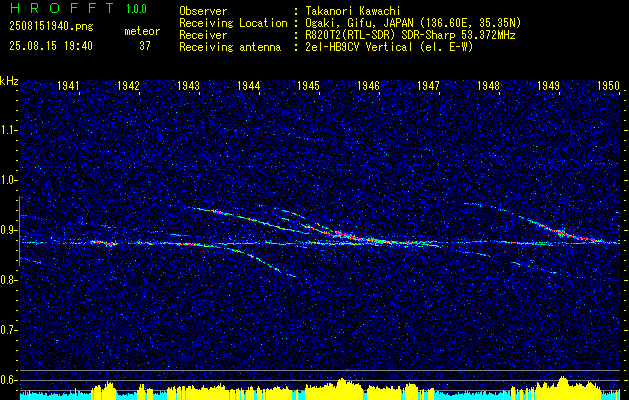Click the 1.1 kHz axis label
The image size is (629, 400).
tap(8, 130)
